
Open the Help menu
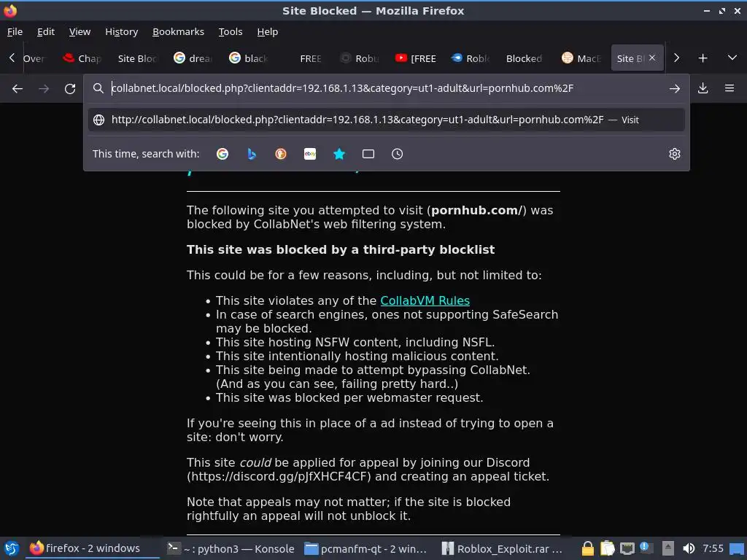pos(267,32)
